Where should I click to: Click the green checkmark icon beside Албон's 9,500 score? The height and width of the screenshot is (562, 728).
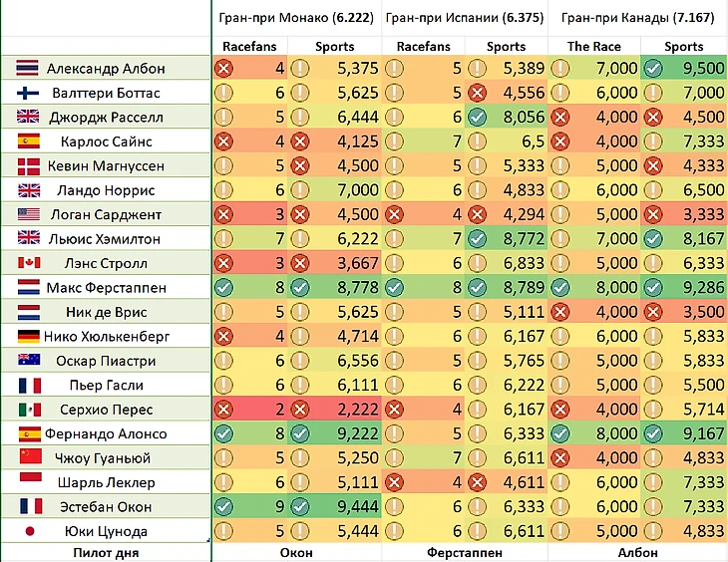(x=653, y=68)
